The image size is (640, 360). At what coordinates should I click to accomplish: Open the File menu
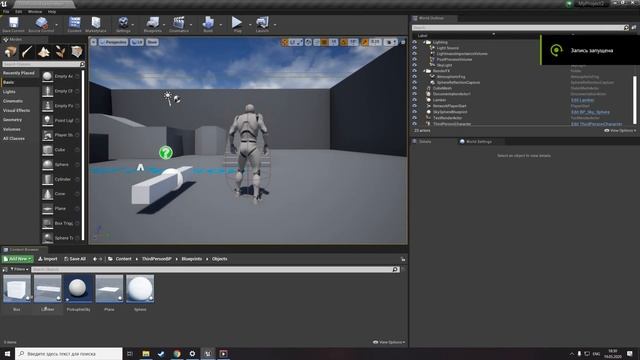tap(6, 11)
